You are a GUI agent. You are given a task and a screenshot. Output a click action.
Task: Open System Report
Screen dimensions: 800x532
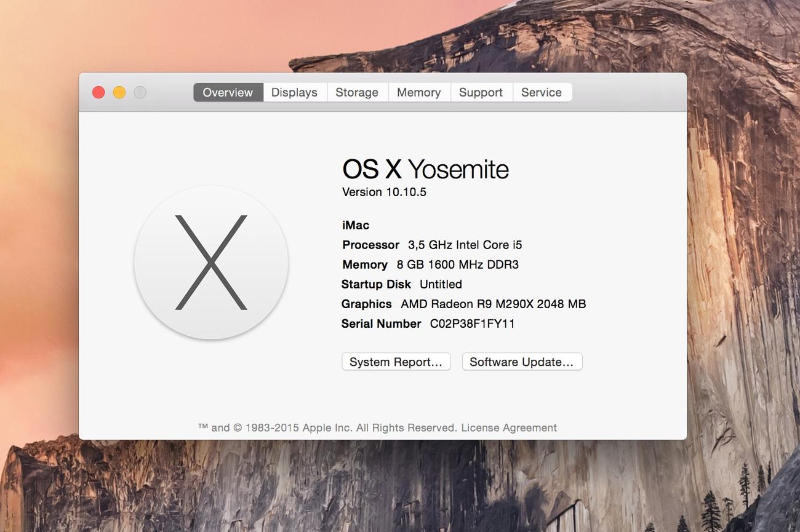(396, 362)
